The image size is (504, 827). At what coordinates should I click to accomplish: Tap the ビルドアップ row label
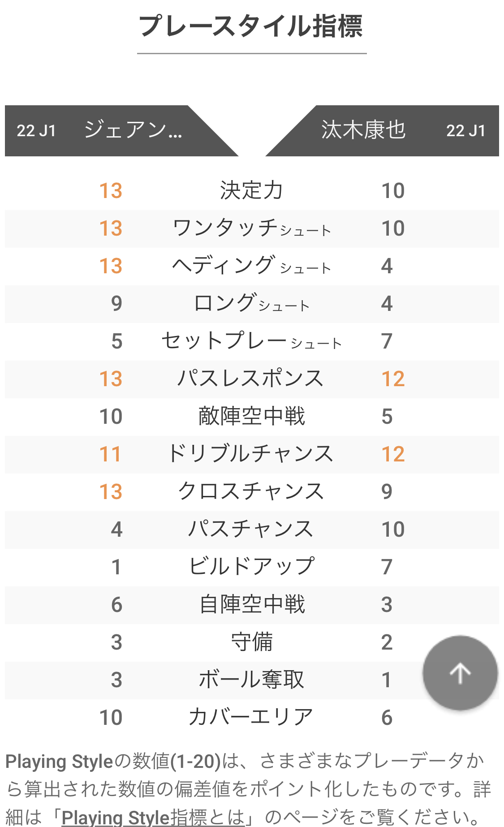coord(251,567)
